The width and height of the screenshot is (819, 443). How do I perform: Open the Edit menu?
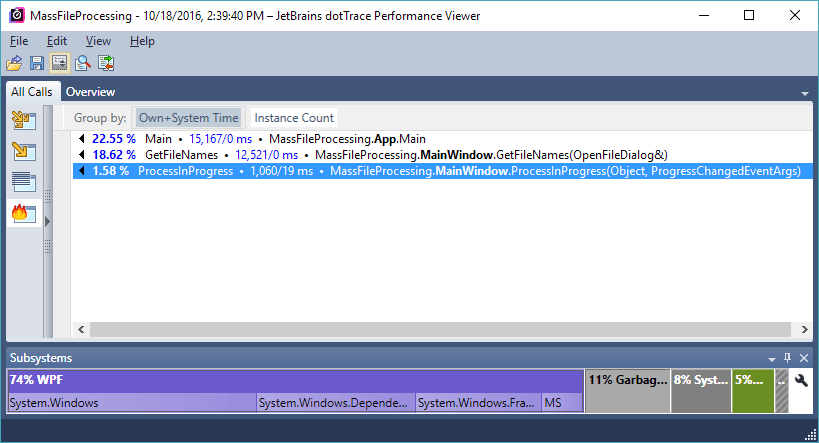coord(56,41)
